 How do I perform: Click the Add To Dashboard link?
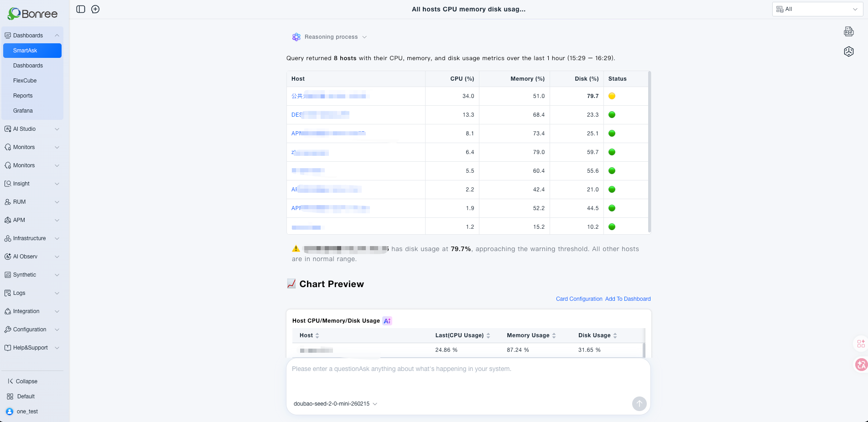tap(628, 299)
